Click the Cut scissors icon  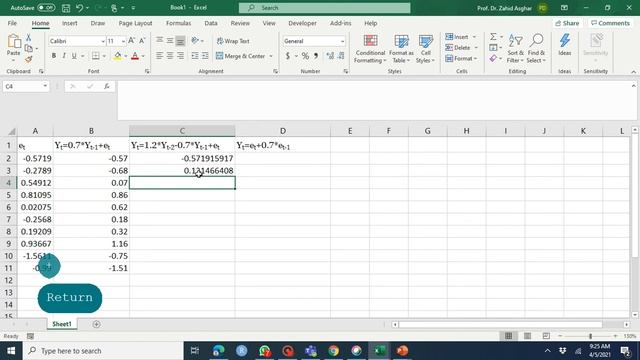[x=29, y=38]
